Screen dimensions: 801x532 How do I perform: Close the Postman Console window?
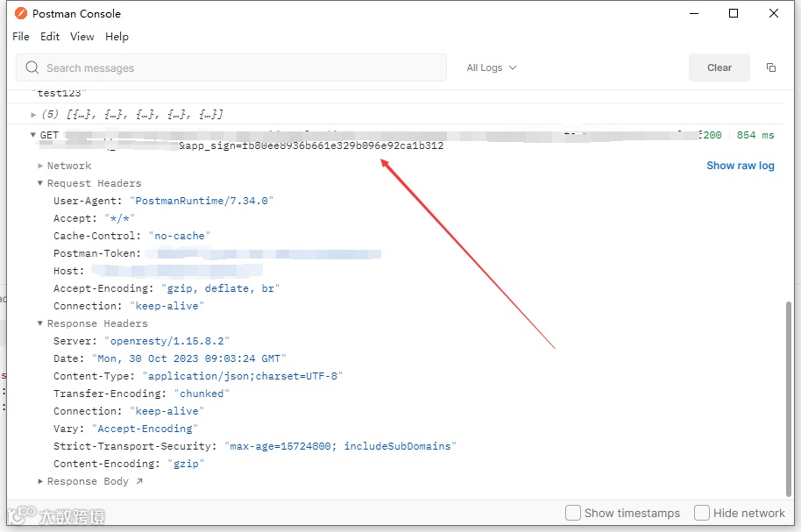(x=774, y=13)
